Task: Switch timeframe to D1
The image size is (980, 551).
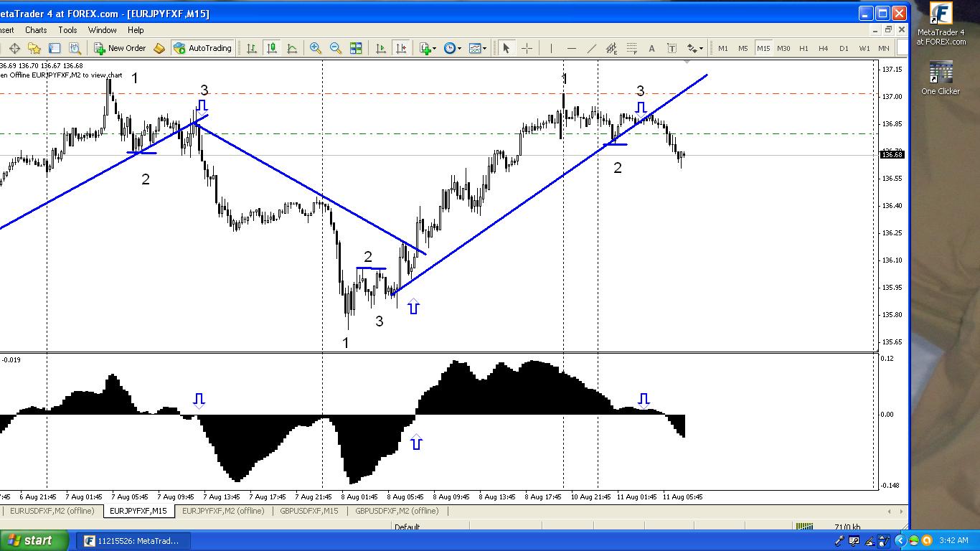Action: [x=844, y=48]
